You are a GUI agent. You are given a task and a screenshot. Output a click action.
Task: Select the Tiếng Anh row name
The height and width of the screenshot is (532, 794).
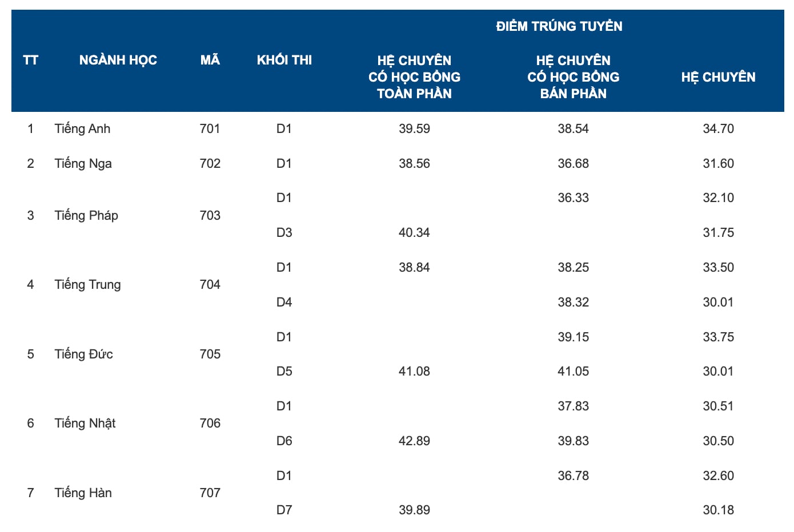click(x=82, y=129)
